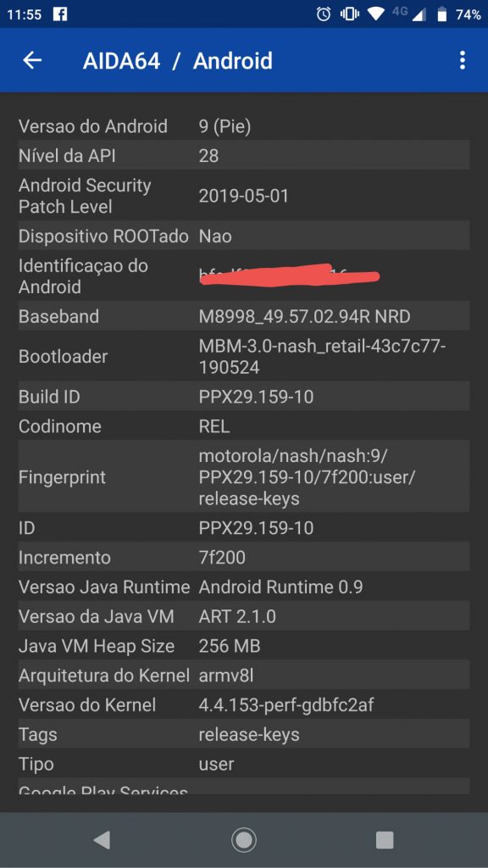The image size is (488, 868).
Task: Select the Dispositivo ROOTado row
Action: tap(244, 236)
